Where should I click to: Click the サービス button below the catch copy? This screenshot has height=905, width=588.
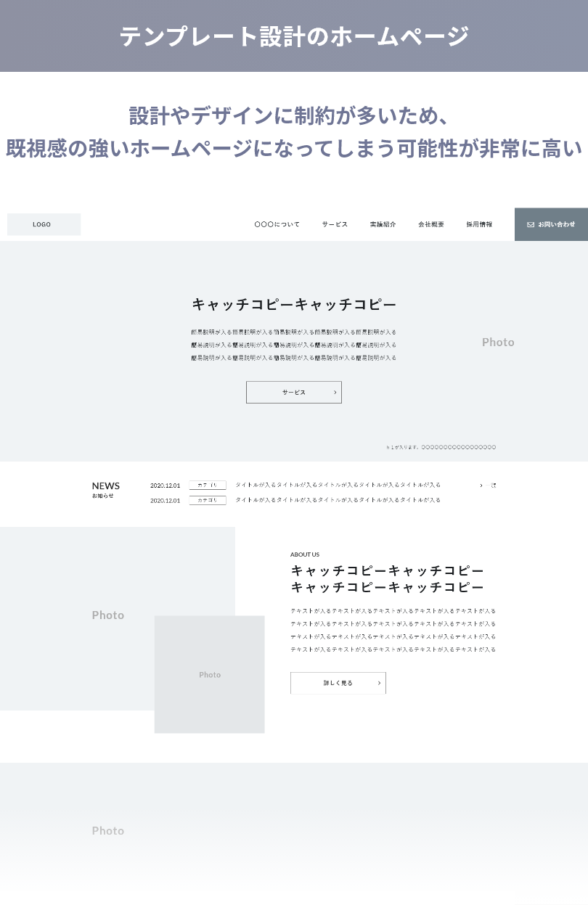293,392
